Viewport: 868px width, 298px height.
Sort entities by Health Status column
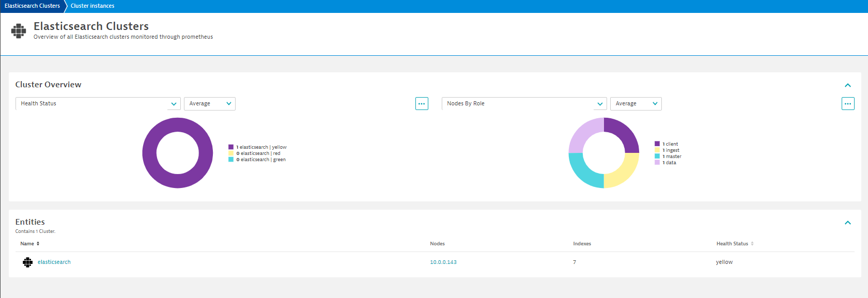[x=735, y=244]
